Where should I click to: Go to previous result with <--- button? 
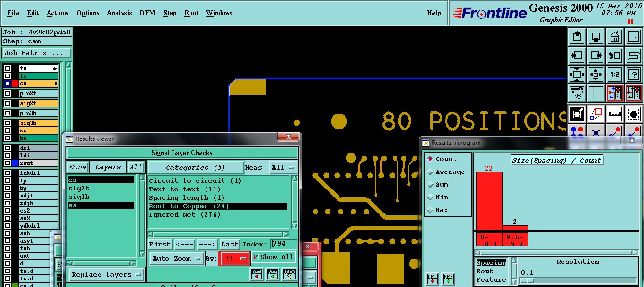coord(184,244)
